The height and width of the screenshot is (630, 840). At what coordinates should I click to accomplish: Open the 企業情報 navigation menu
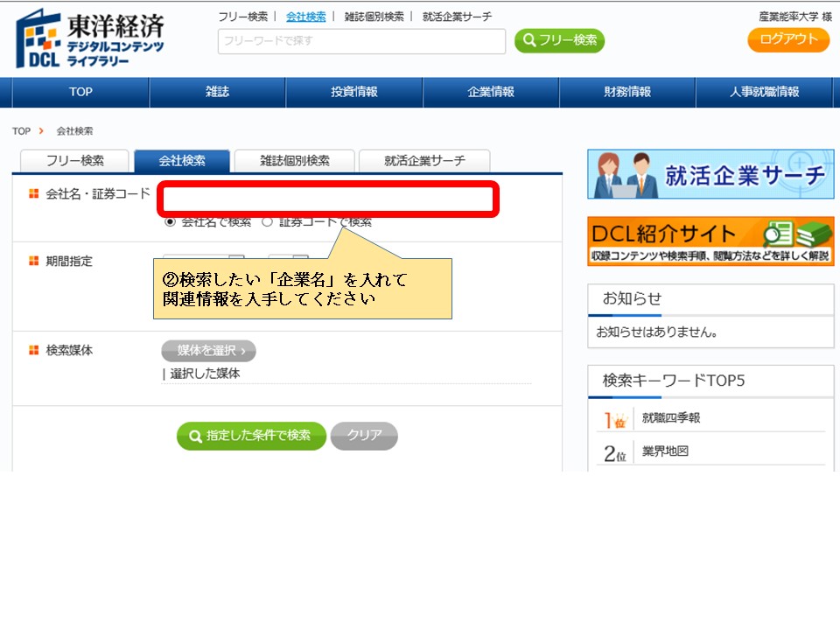coord(491,92)
